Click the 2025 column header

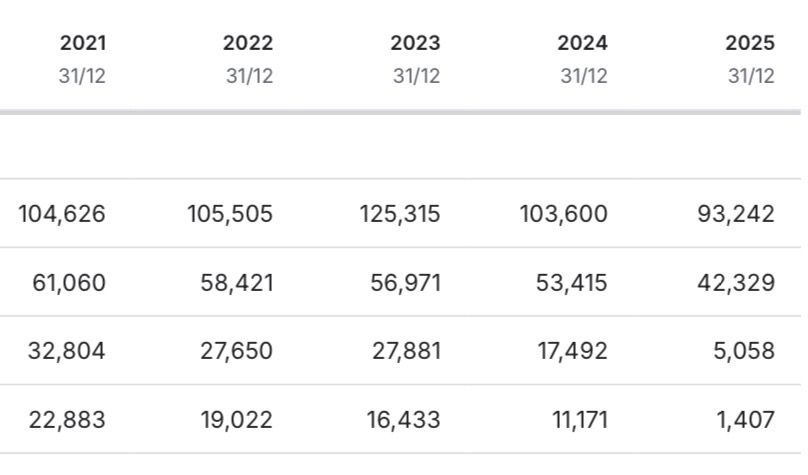tap(749, 44)
